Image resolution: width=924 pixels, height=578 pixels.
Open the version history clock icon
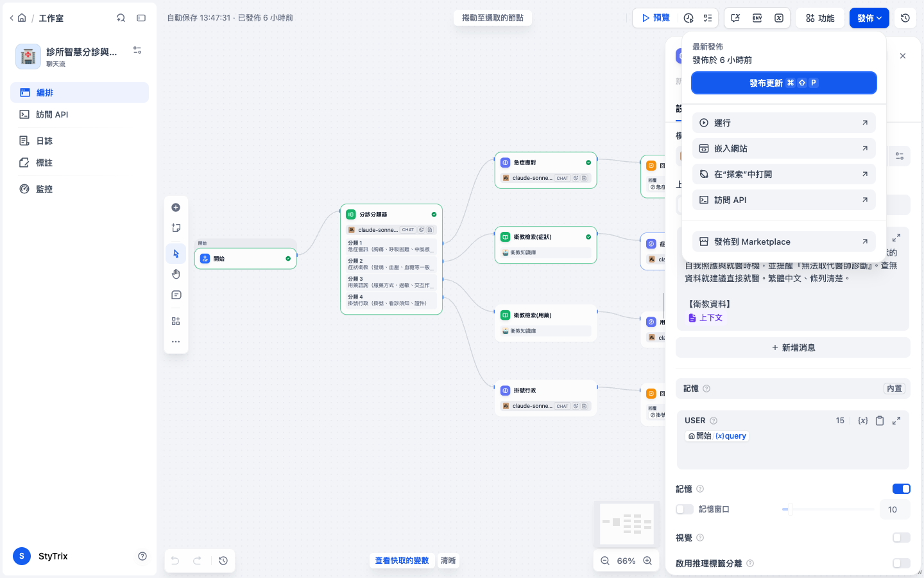click(905, 18)
